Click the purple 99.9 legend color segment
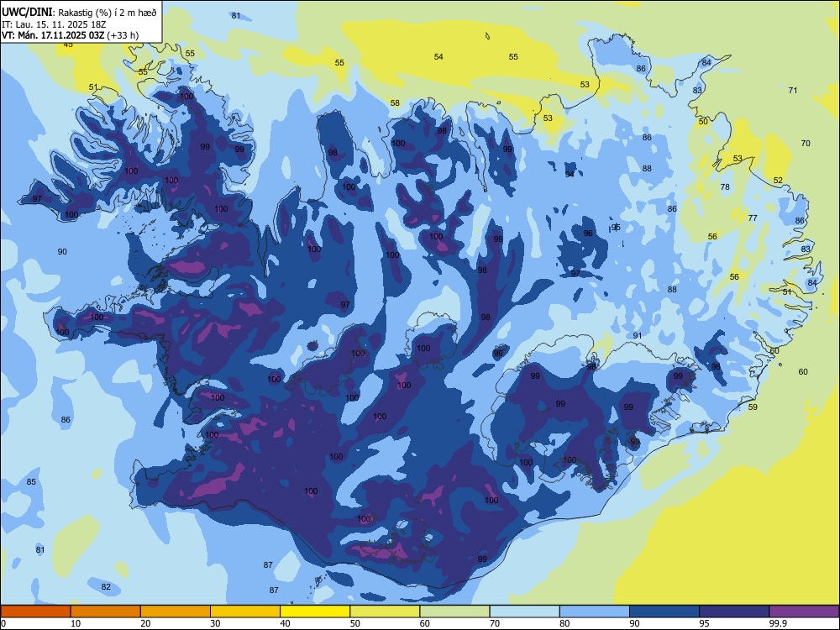 point(804,612)
